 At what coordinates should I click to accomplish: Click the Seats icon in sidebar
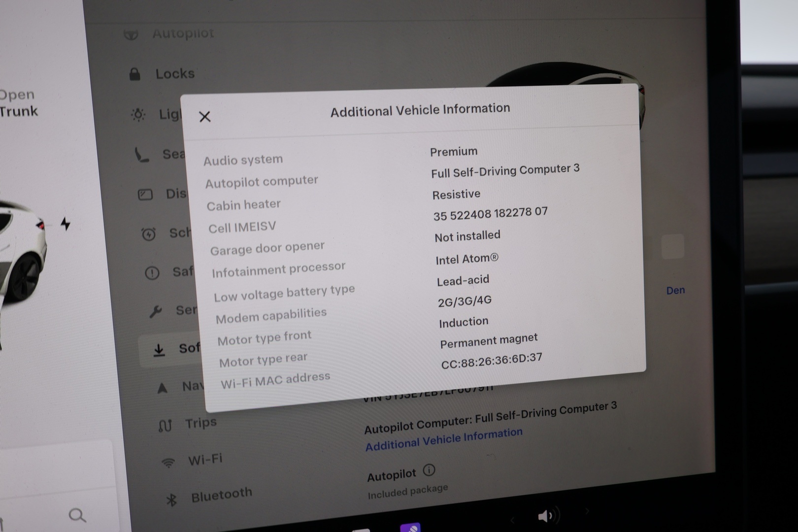[x=141, y=155]
